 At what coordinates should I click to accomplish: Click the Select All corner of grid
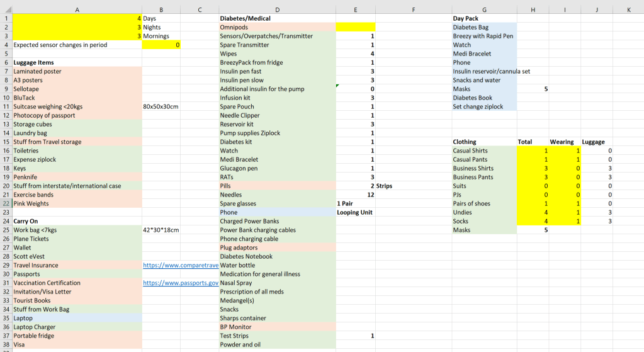(x=6, y=9)
